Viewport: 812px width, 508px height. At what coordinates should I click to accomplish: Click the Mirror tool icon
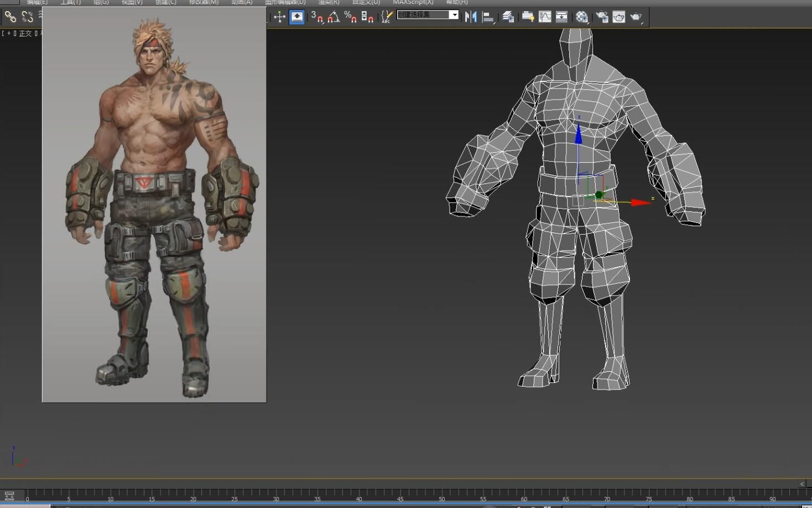coord(471,17)
